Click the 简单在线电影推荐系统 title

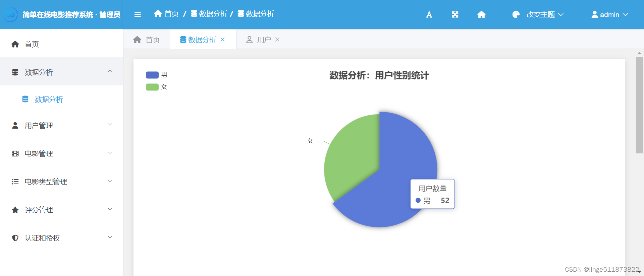coord(71,15)
